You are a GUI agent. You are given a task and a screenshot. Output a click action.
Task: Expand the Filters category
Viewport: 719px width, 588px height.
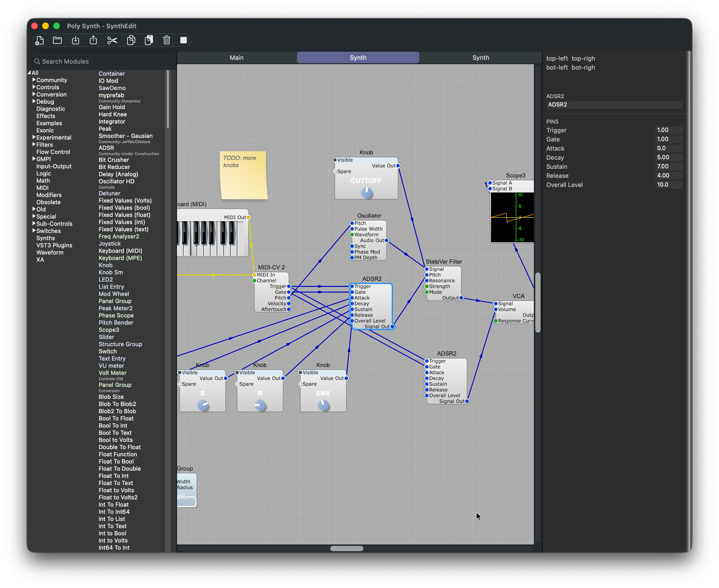pyautogui.click(x=34, y=144)
